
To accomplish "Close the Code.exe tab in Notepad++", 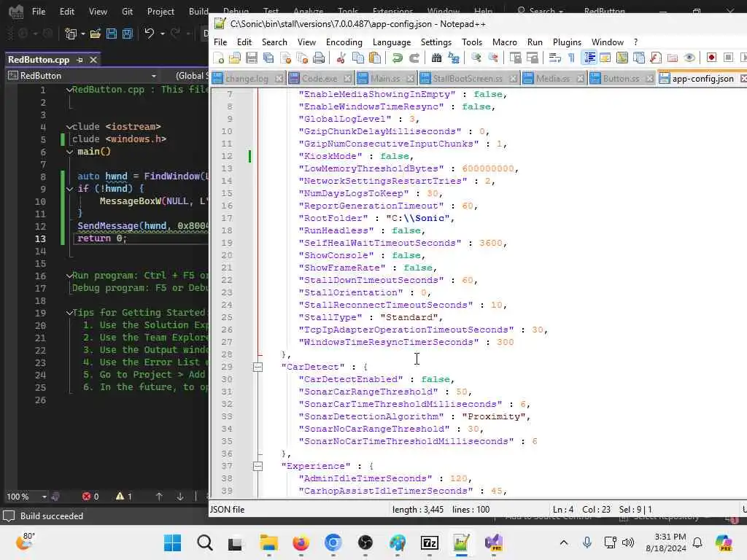I will 348,79.
